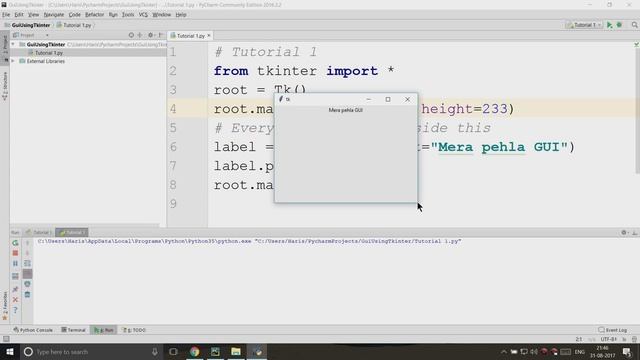
Task: Click the Up the Stack Trace arrow
Action: (x=27, y=243)
